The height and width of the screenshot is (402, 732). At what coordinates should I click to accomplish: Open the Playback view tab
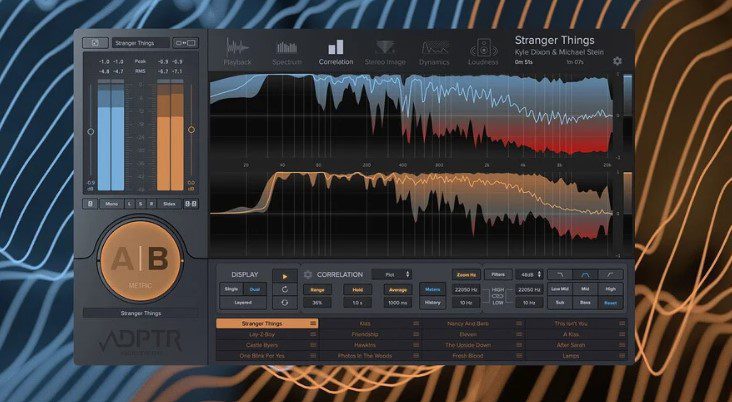point(237,51)
